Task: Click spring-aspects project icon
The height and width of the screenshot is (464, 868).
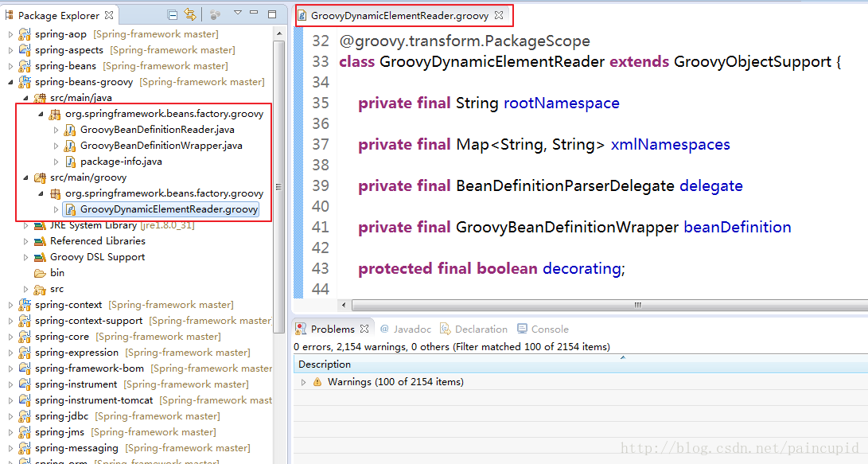Action: [x=25, y=50]
